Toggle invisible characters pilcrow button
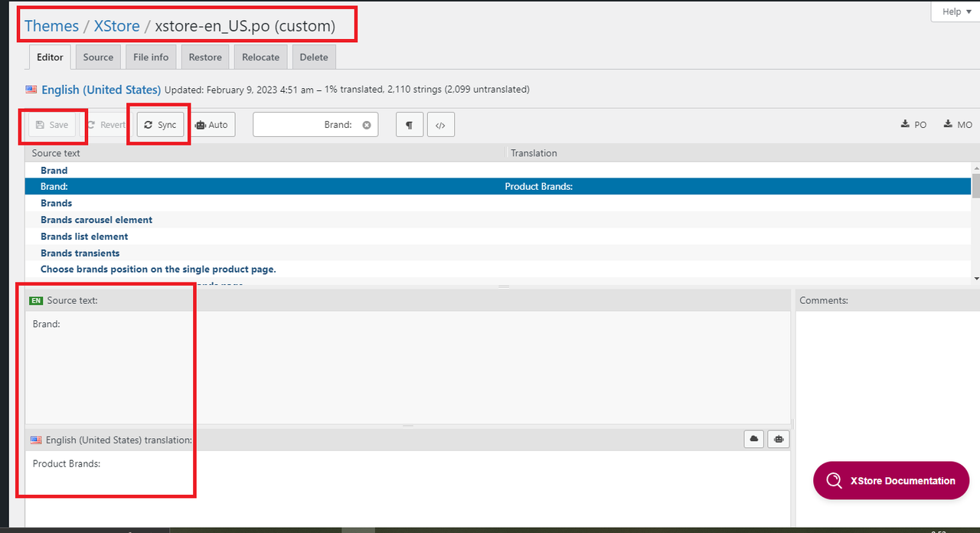 pyautogui.click(x=410, y=125)
